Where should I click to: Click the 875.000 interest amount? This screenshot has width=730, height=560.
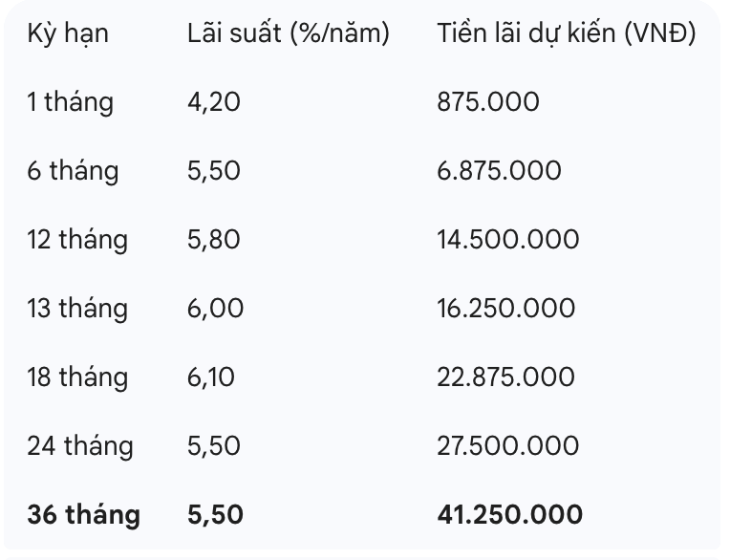(488, 102)
